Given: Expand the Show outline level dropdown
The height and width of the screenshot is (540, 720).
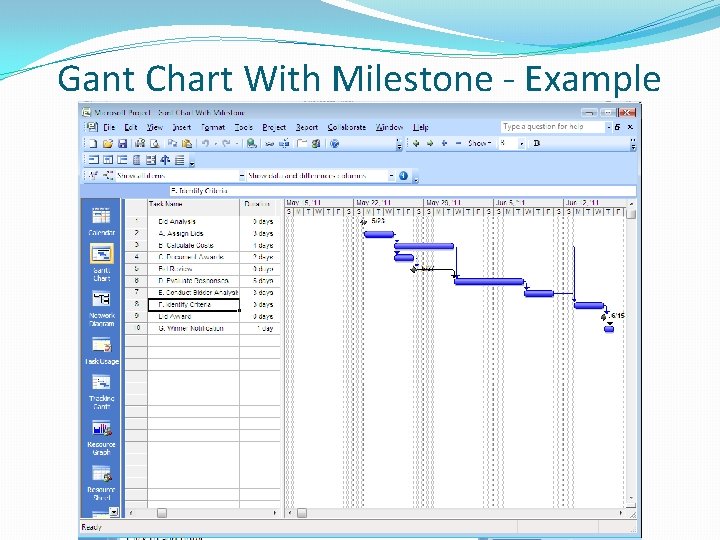Looking at the screenshot, I should tap(522, 144).
